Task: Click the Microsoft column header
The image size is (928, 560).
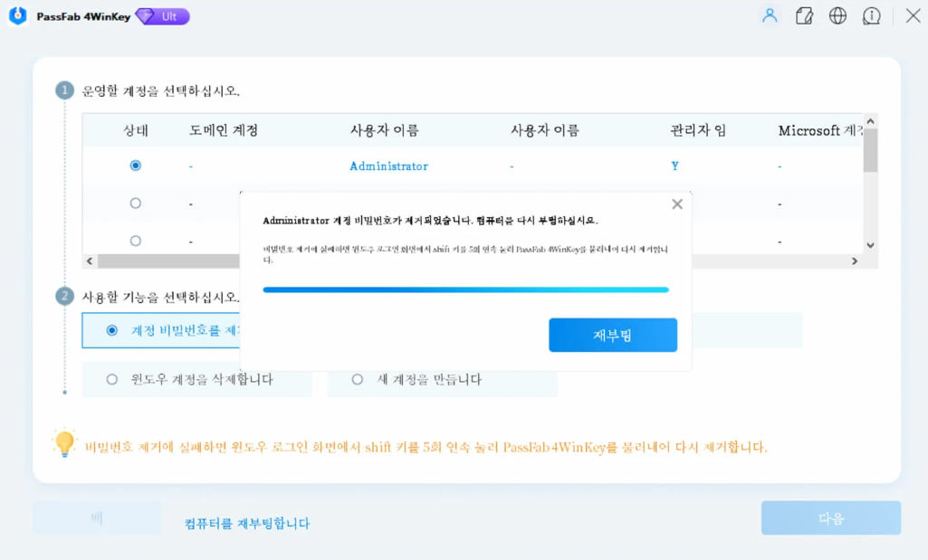Action: point(821,130)
